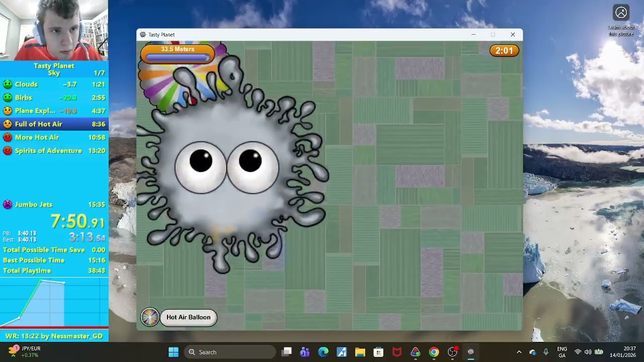
Task: Click the blue-and-white A app taskbar icon
Action: (342, 352)
